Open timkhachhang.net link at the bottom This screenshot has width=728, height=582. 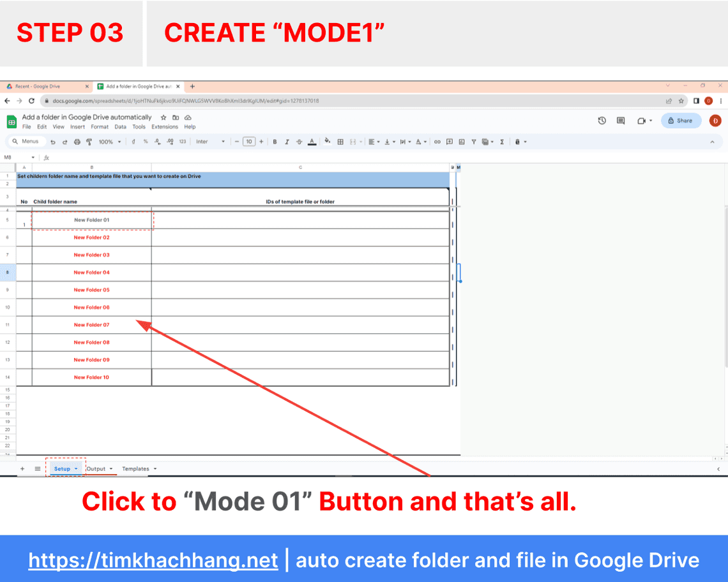pyautogui.click(x=153, y=560)
